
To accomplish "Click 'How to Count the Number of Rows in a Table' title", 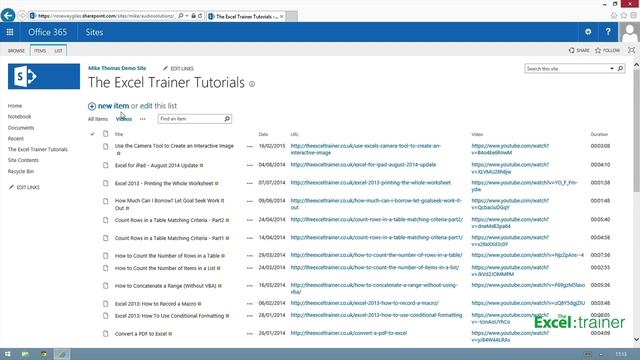I will [x=167, y=256].
